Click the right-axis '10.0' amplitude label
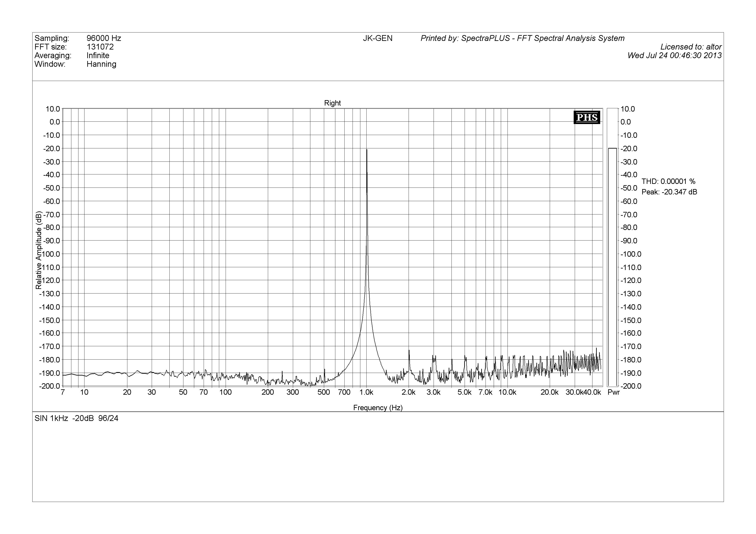 tap(628, 109)
